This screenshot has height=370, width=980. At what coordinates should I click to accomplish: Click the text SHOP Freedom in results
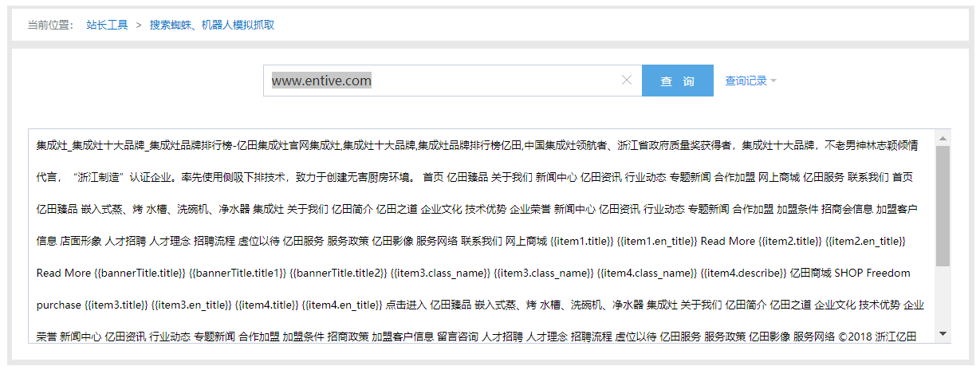pyautogui.click(x=872, y=273)
